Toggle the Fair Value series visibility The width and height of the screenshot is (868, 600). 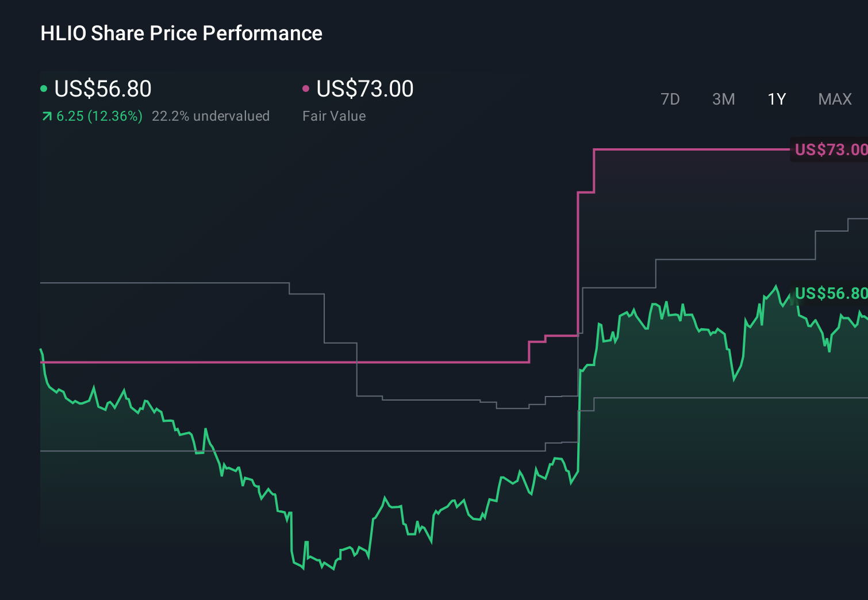(364, 89)
